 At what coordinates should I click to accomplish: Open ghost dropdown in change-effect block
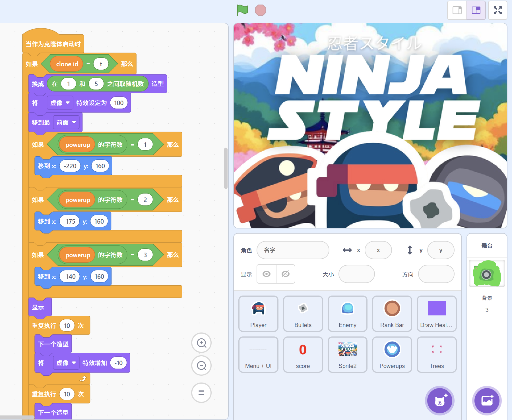click(x=66, y=363)
